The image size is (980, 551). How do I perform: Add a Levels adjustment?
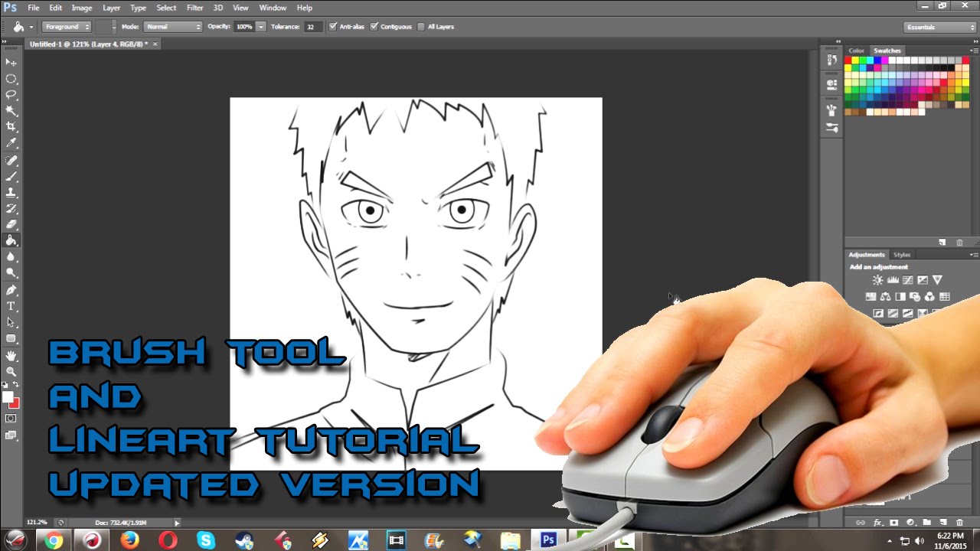click(x=893, y=280)
